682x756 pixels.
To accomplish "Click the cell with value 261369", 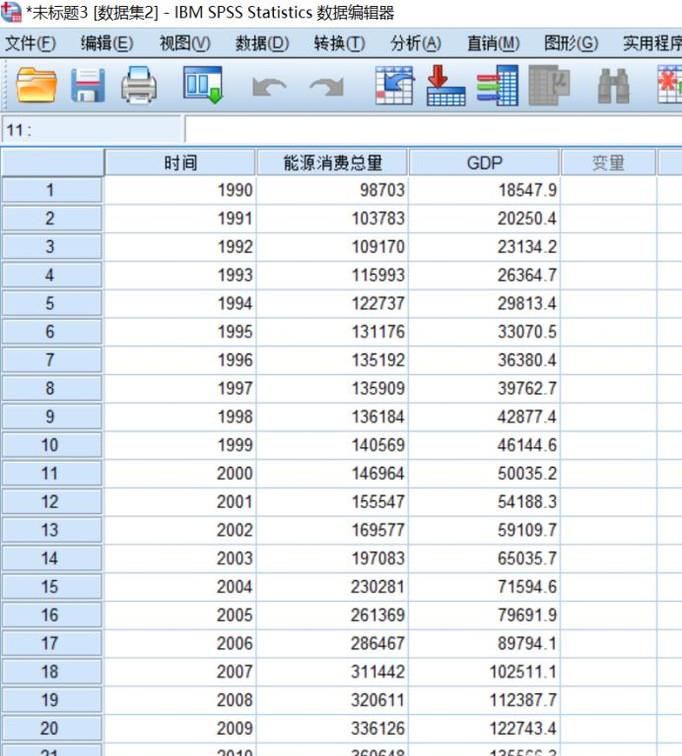I will coord(332,615).
